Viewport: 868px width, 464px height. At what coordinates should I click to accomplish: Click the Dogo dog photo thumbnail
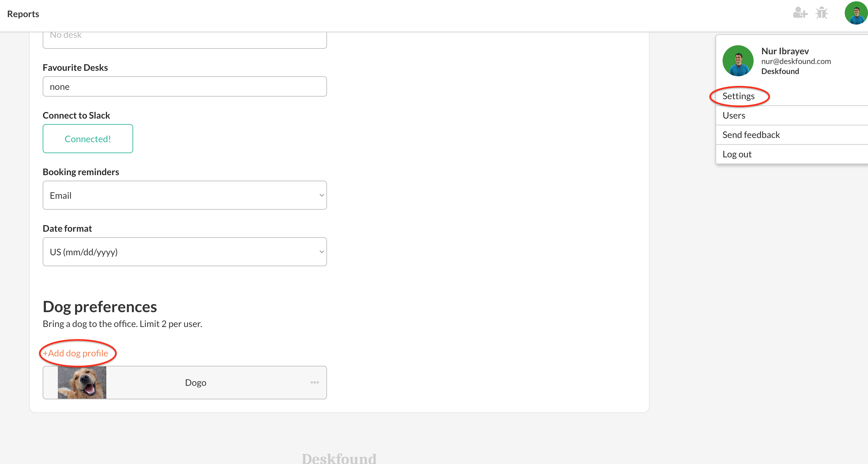click(x=82, y=383)
